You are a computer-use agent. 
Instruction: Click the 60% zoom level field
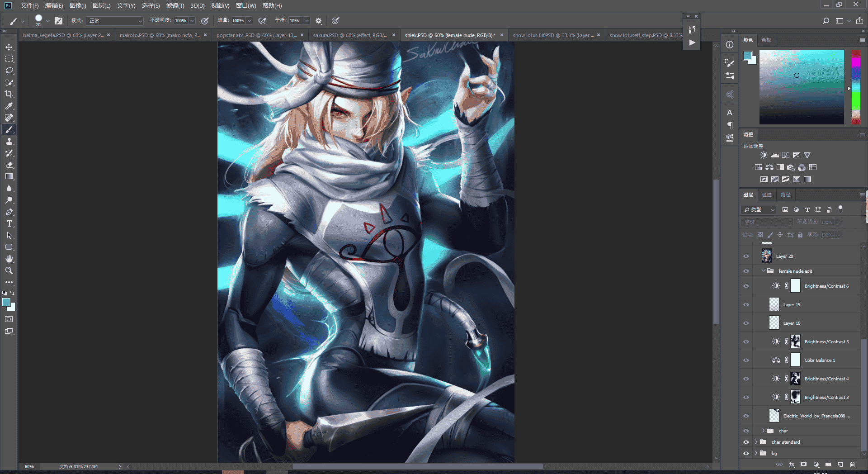[29, 466]
